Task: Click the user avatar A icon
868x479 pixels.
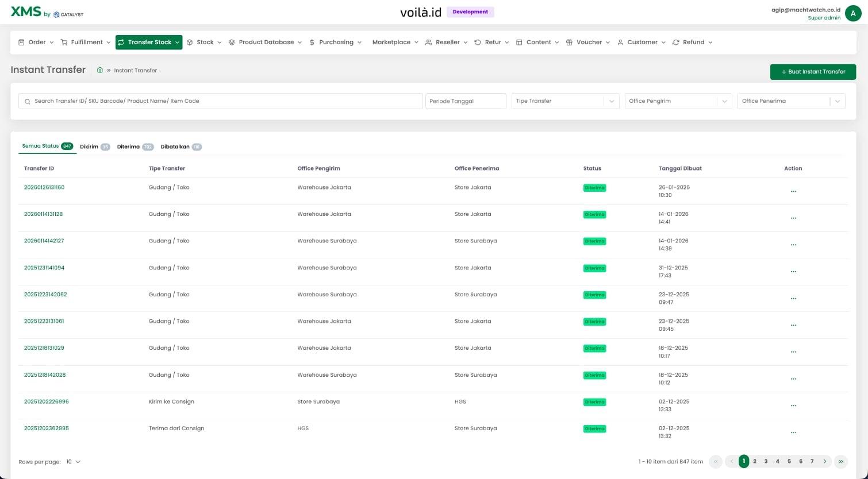Action: pos(853,13)
